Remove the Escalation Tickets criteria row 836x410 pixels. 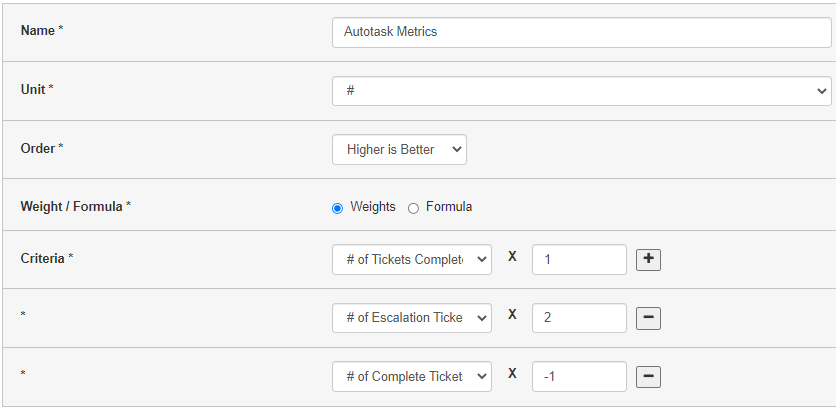tap(648, 318)
